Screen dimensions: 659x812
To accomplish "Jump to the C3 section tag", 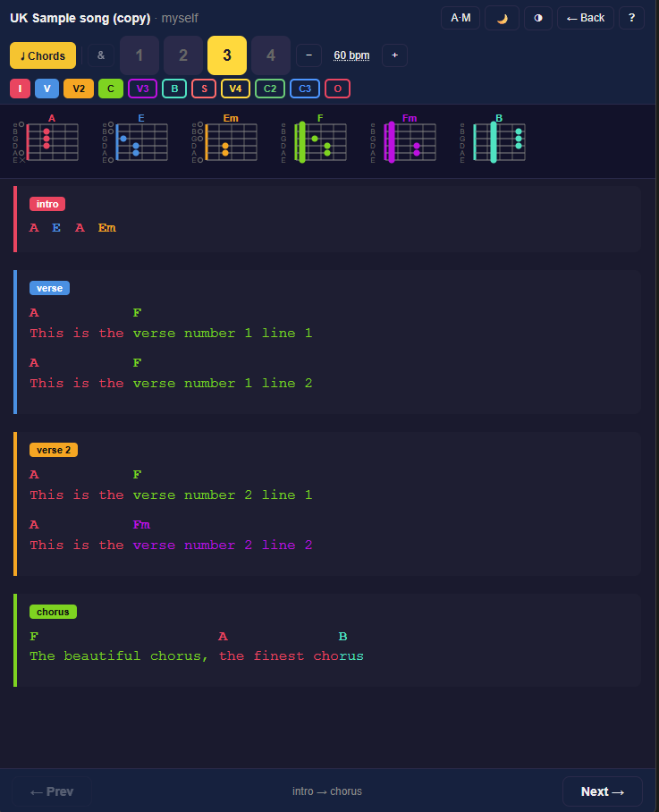I will (x=305, y=89).
